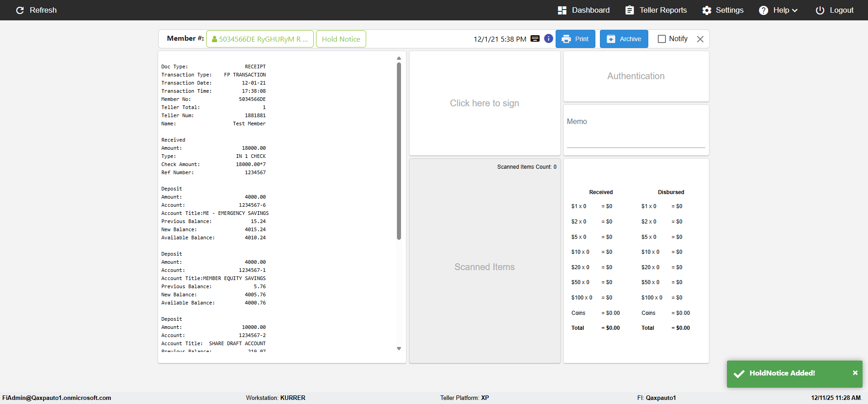Expand the Help dropdown chevron

tap(795, 10)
